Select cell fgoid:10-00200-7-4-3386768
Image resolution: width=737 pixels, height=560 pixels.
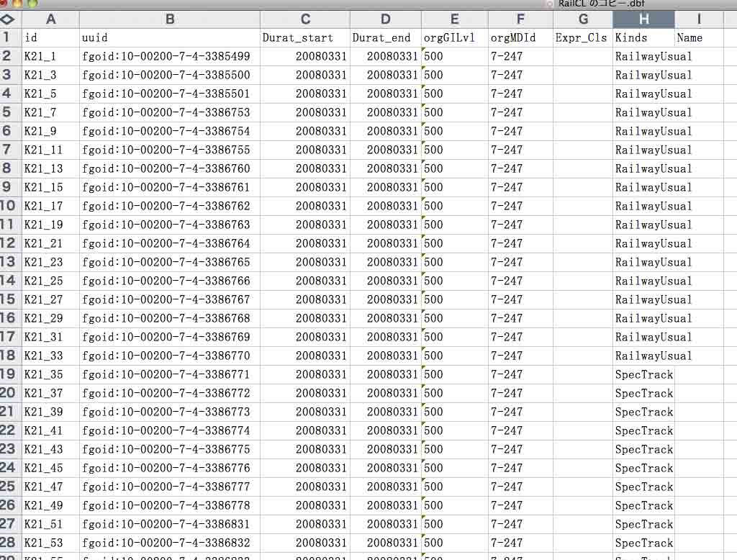click(x=170, y=318)
